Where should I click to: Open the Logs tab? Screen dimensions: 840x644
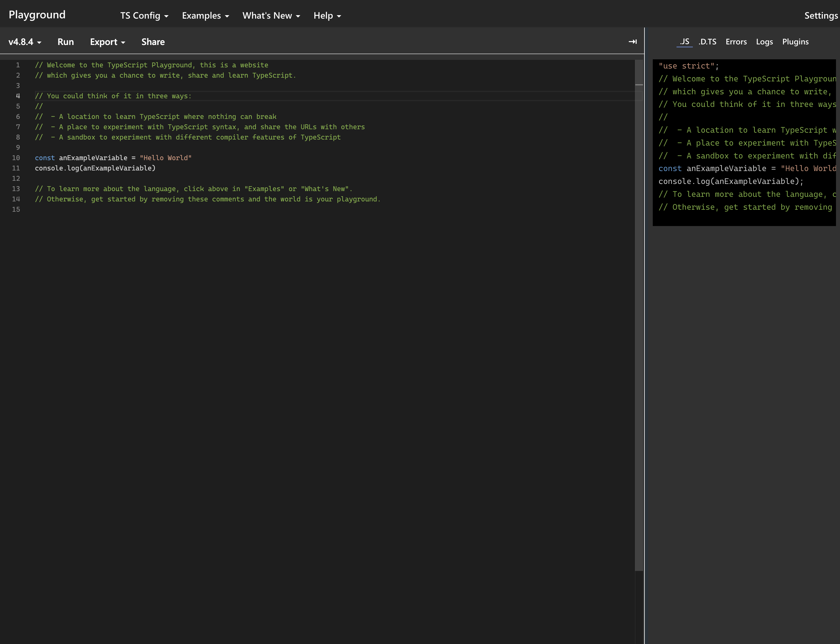764,42
